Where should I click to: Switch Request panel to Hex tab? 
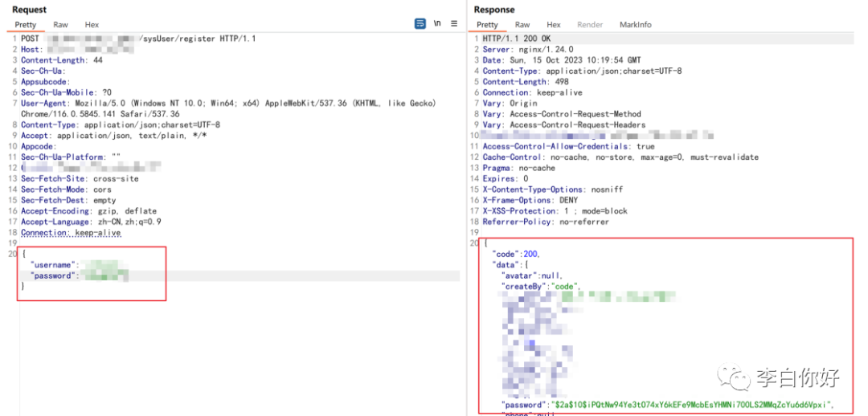92,24
